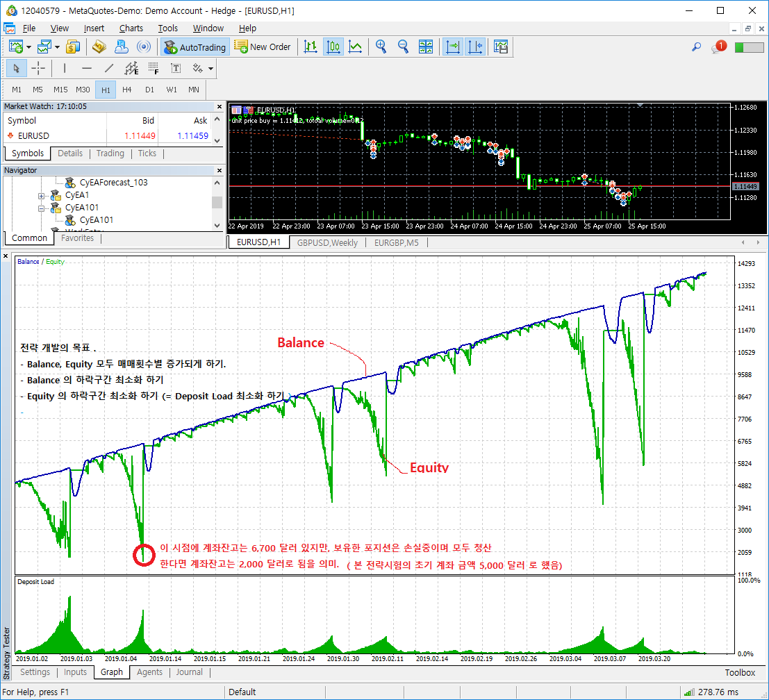
Task: Click the Signals radio-wave icon
Action: [144, 47]
